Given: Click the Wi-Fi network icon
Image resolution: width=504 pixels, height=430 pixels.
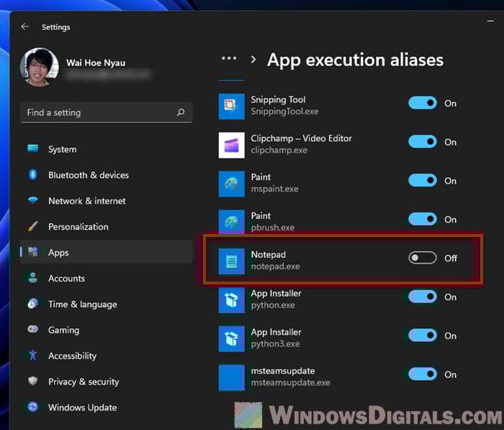Looking at the screenshot, I should pyautogui.click(x=33, y=201).
